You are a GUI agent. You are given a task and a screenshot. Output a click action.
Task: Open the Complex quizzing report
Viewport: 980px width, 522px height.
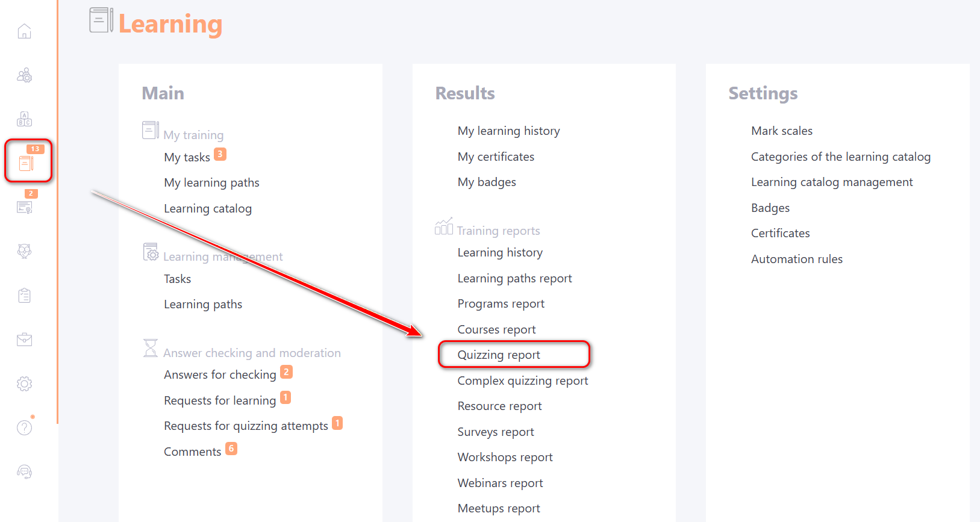[x=523, y=381]
